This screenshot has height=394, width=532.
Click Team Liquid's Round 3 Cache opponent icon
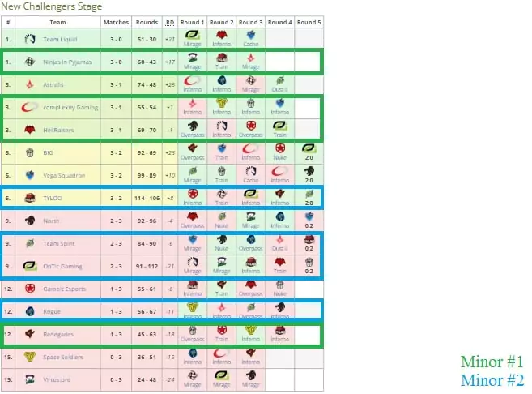click(x=251, y=35)
